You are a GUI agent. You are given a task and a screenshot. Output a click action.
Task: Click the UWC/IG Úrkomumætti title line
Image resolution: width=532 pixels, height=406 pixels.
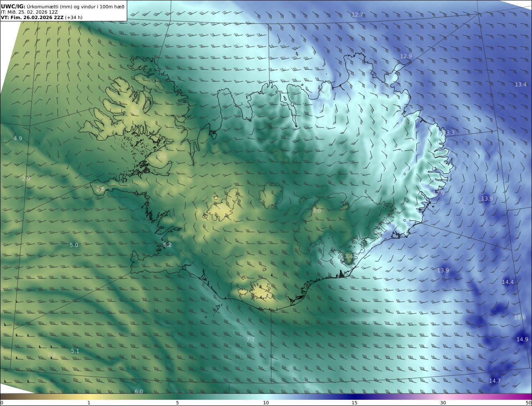point(63,6)
